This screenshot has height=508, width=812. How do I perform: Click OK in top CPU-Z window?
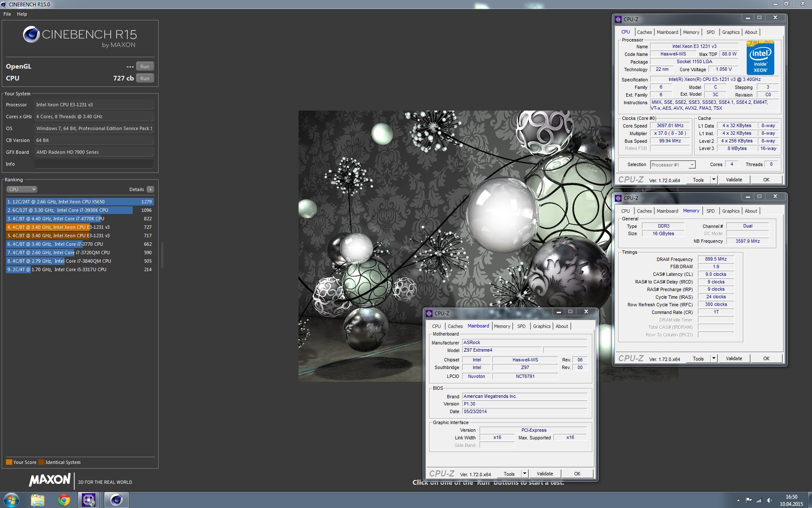click(766, 180)
